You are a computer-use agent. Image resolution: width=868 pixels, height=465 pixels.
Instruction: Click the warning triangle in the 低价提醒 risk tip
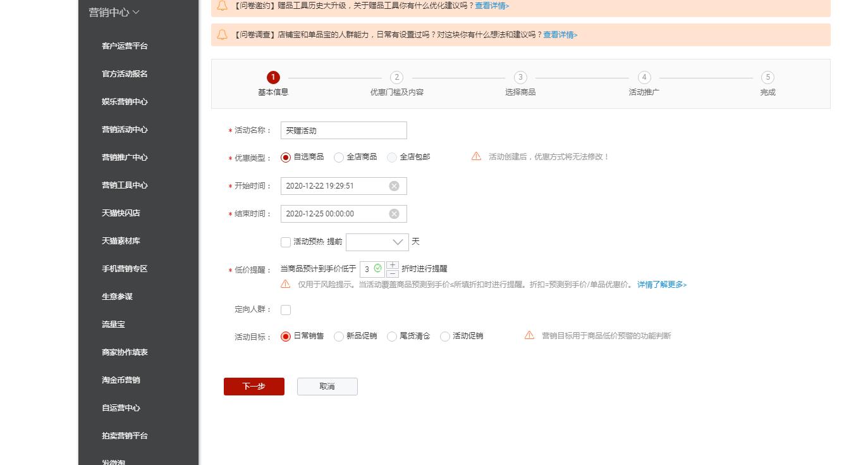click(285, 285)
